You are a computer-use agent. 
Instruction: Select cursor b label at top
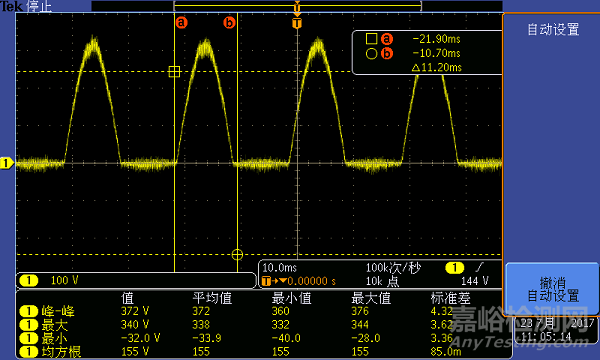229,23
